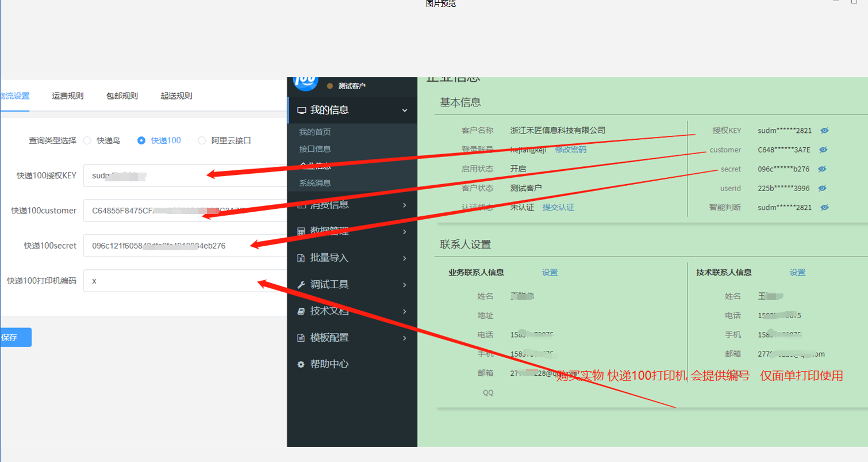Click the document icon beside 模板配置
Screen dimensions: 868x462
pos(301,338)
